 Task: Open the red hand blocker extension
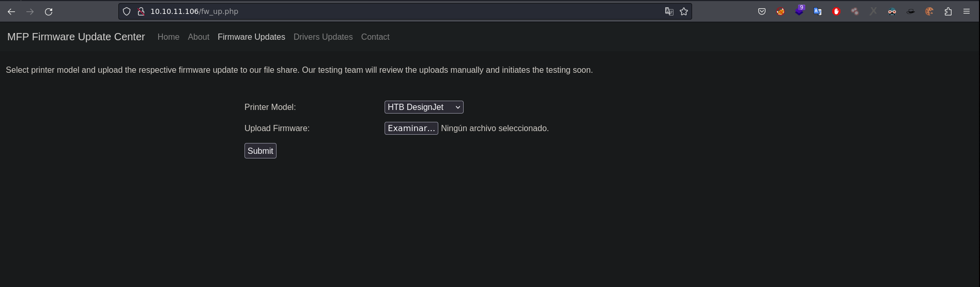tap(836, 11)
